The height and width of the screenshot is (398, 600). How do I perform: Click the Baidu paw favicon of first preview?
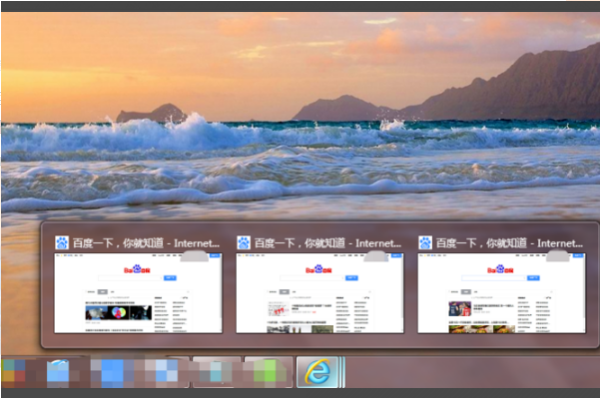click(x=62, y=243)
